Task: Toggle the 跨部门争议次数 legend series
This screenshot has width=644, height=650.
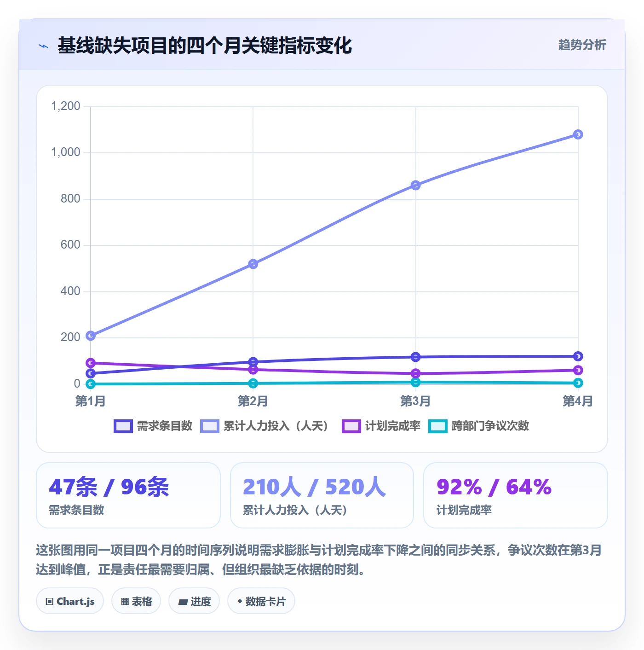Action: click(x=478, y=426)
